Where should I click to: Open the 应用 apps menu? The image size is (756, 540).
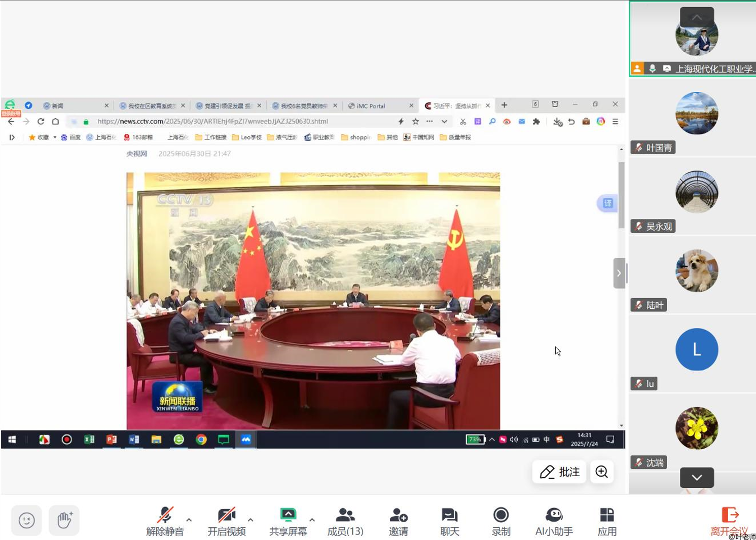click(x=606, y=521)
